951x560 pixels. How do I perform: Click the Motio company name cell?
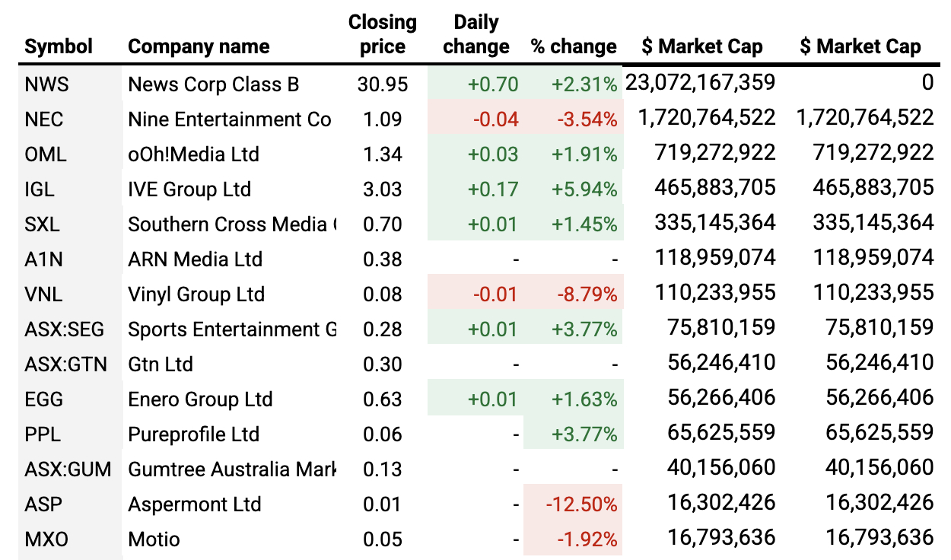point(154,539)
